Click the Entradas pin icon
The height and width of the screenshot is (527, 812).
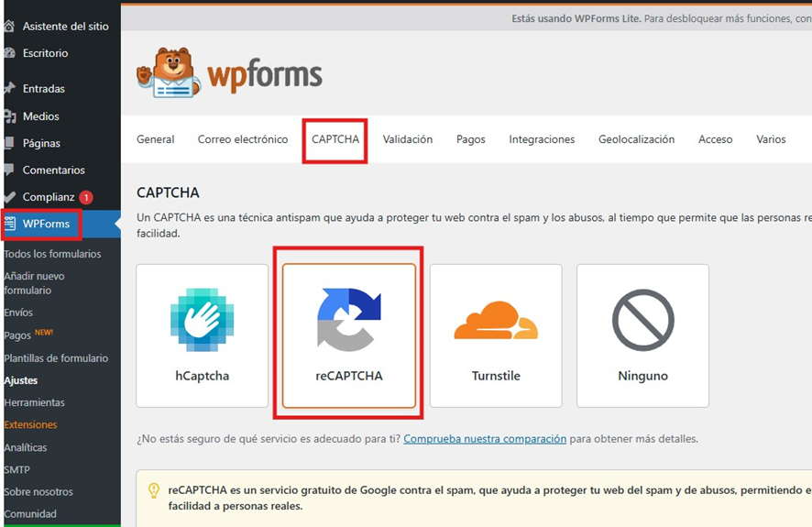tap(9, 89)
